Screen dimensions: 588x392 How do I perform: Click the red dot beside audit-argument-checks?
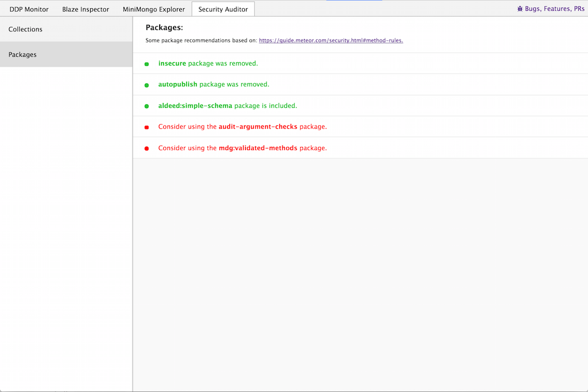tap(147, 127)
